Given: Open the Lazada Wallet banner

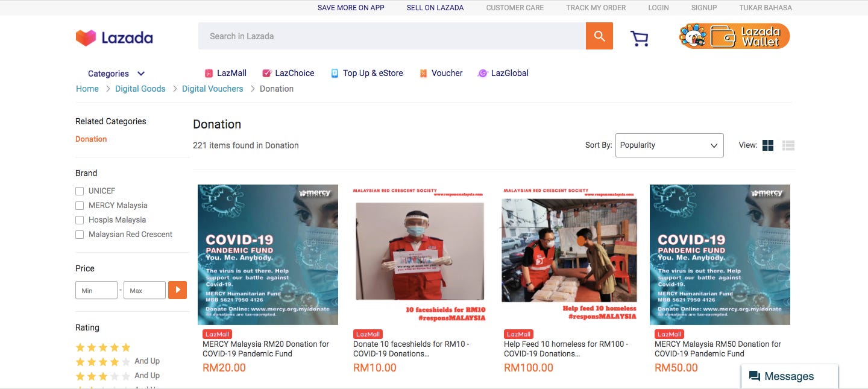Looking at the screenshot, I should pos(734,36).
